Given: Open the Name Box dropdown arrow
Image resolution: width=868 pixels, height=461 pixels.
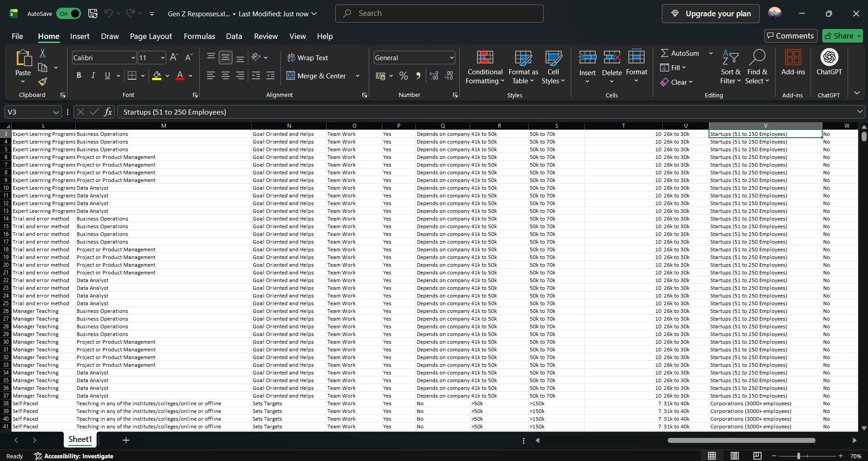Looking at the screenshot, I should click(56, 112).
